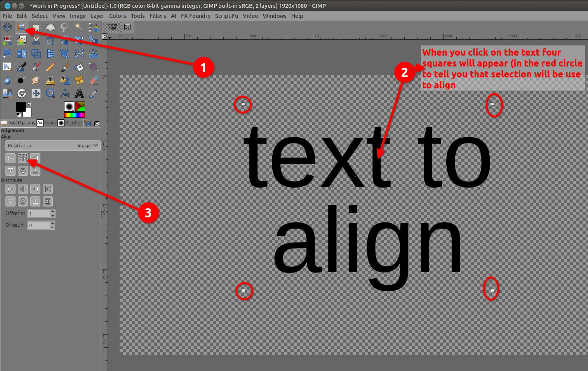Swap foreground and background colors
This screenshot has height=371, width=588.
pos(29,105)
